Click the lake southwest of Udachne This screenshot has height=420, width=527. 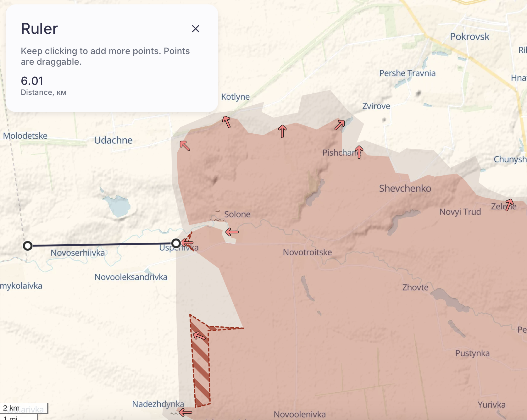click(117, 206)
